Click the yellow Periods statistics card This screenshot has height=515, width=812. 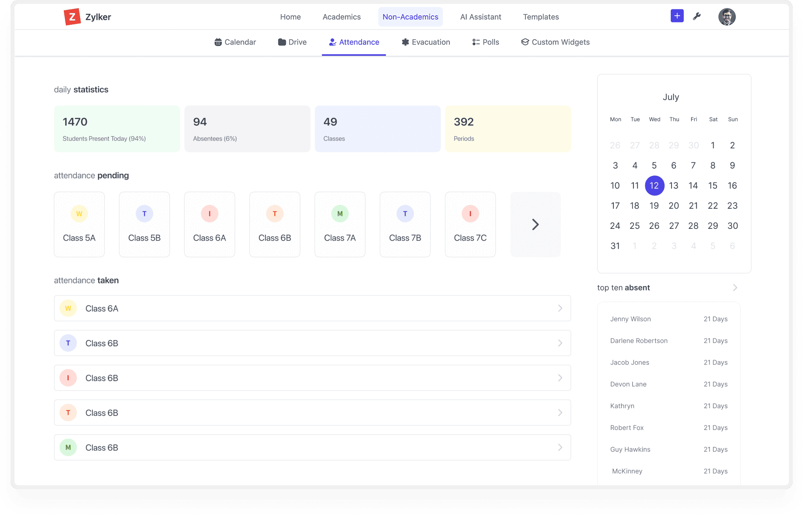[x=508, y=129]
